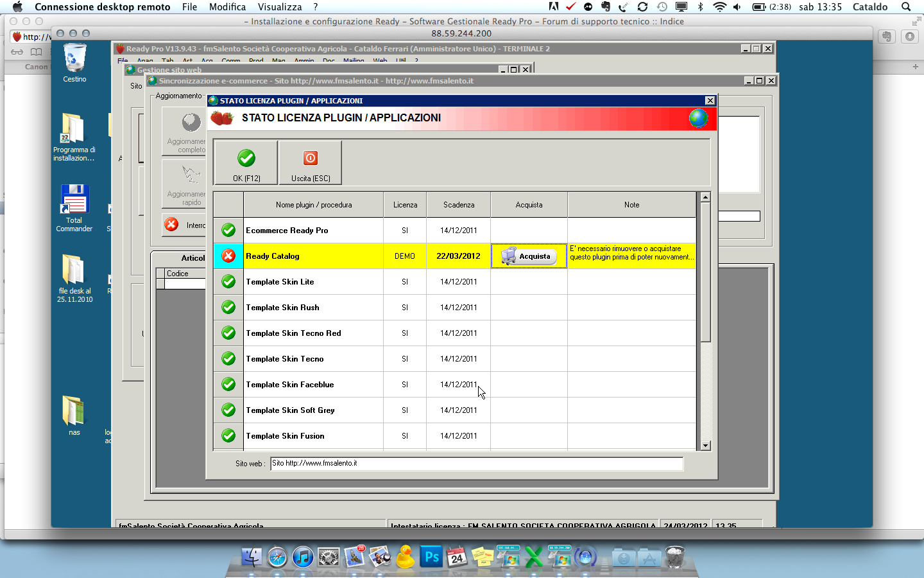Open Safari from the Dock
The height and width of the screenshot is (578, 924).
click(277, 557)
